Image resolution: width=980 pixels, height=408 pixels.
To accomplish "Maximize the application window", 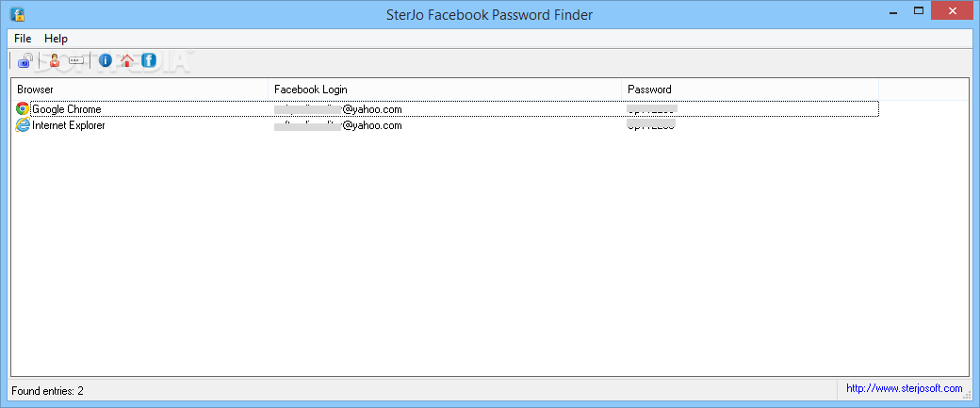I will (x=917, y=9).
